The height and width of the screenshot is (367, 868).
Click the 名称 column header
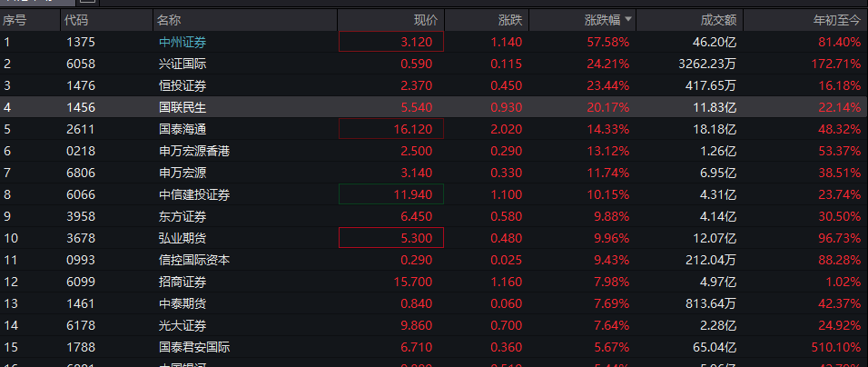pyautogui.click(x=168, y=19)
